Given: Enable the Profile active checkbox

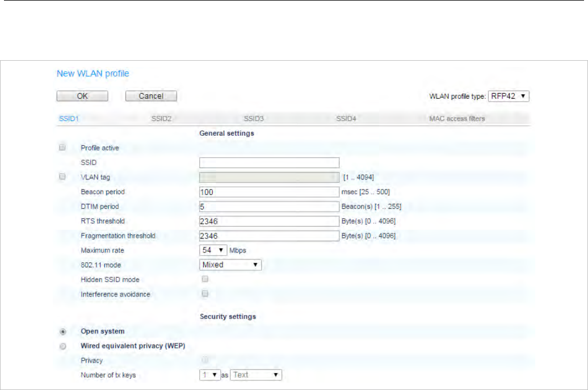Looking at the screenshot, I should click(62, 148).
